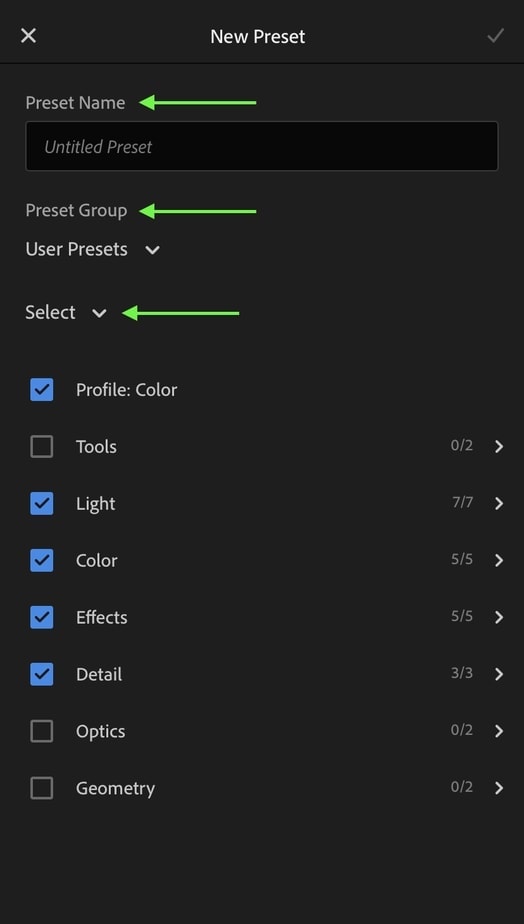The image size is (524, 924).
Task: Show Detail sub-settings with chevron
Action: (499, 674)
